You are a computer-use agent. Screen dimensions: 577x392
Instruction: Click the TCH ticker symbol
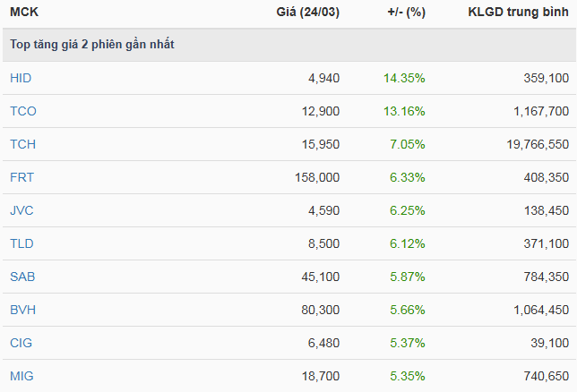click(x=22, y=144)
